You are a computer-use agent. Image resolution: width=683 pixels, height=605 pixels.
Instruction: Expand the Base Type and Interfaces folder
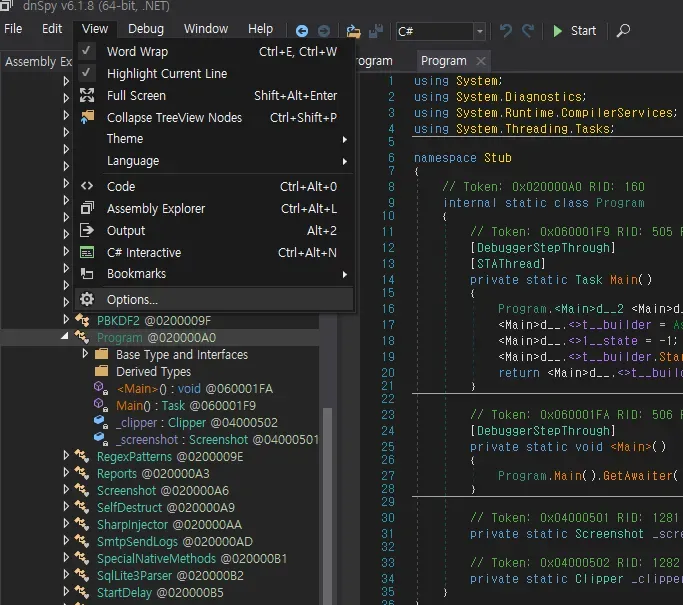tap(85, 355)
